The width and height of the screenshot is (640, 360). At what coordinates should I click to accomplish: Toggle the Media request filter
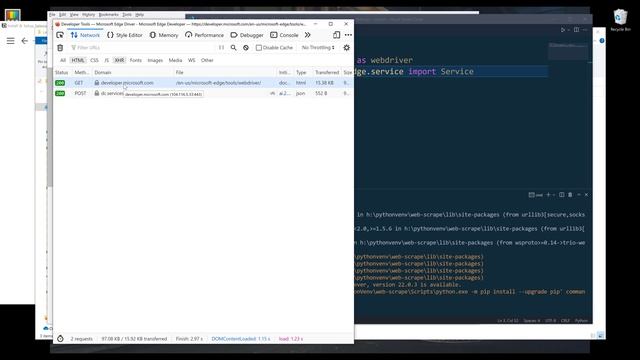point(175,60)
